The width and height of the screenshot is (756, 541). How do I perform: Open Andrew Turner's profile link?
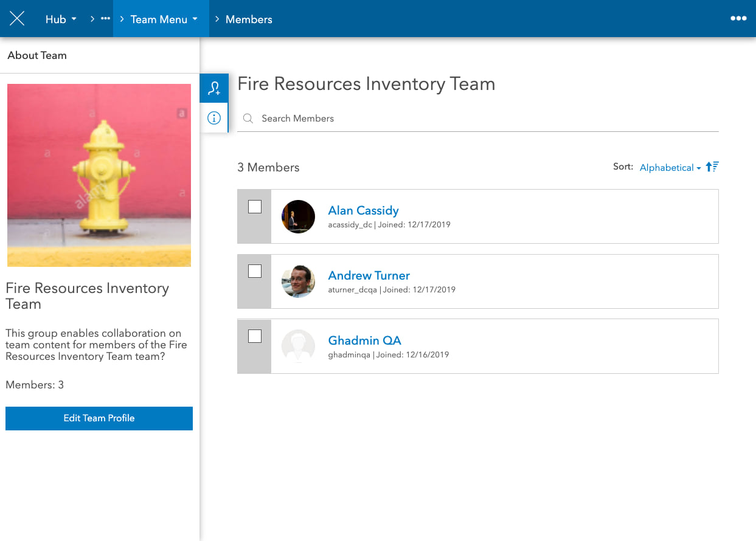[369, 275]
